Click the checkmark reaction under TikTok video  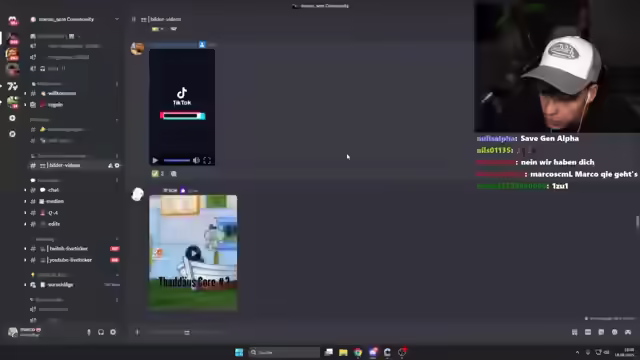(x=158, y=173)
